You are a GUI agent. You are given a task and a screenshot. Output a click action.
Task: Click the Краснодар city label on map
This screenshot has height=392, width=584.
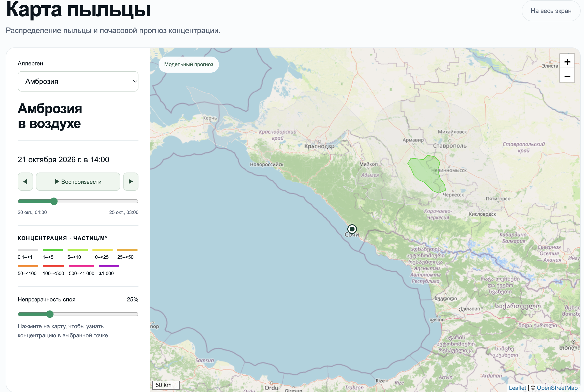[x=319, y=146]
